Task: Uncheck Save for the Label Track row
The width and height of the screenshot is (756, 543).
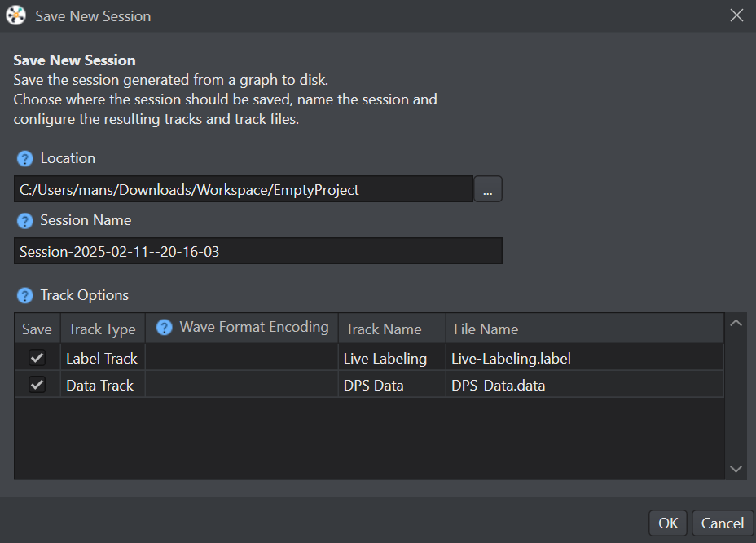Action: [x=37, y=358]
